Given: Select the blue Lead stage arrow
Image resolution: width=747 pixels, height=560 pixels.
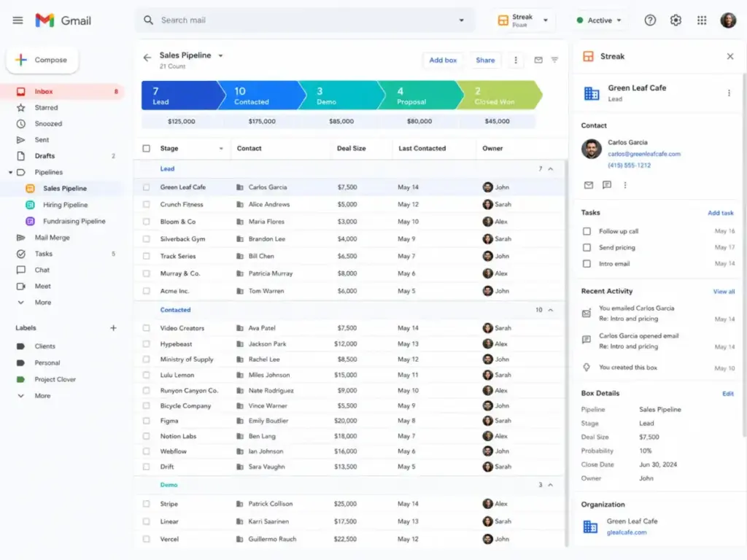Looking at the screenshot, I should (x=182, y=96).
